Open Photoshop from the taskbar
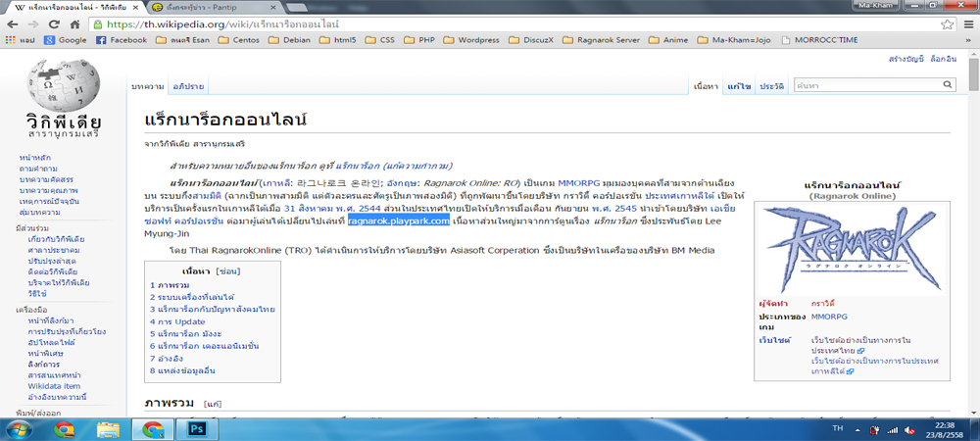 click(196, 430)
